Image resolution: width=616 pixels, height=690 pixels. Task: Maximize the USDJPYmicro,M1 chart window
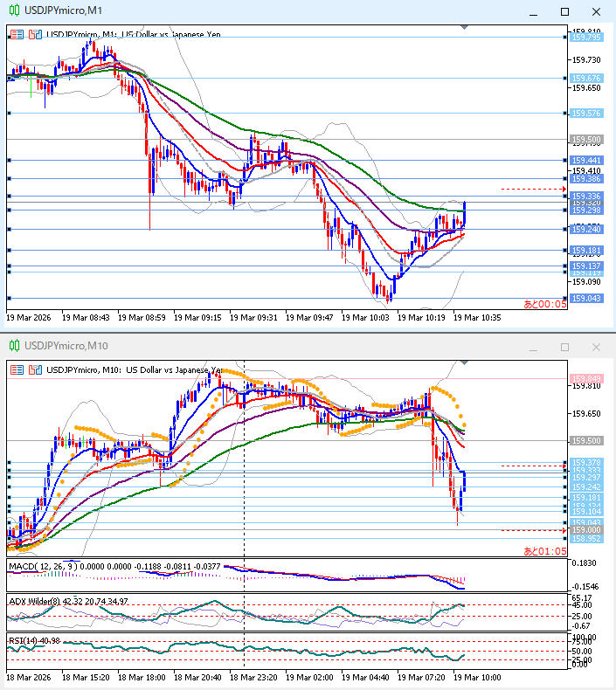pos(564,11)
